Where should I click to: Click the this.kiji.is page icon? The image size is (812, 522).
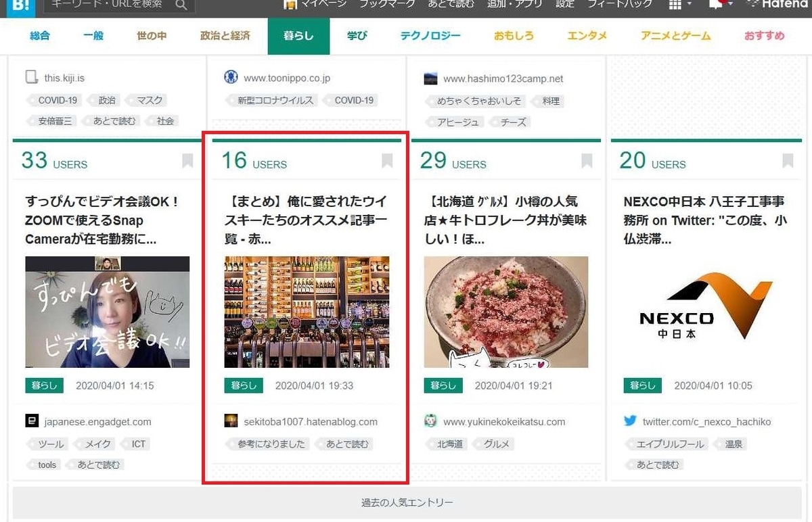point(32,77)
